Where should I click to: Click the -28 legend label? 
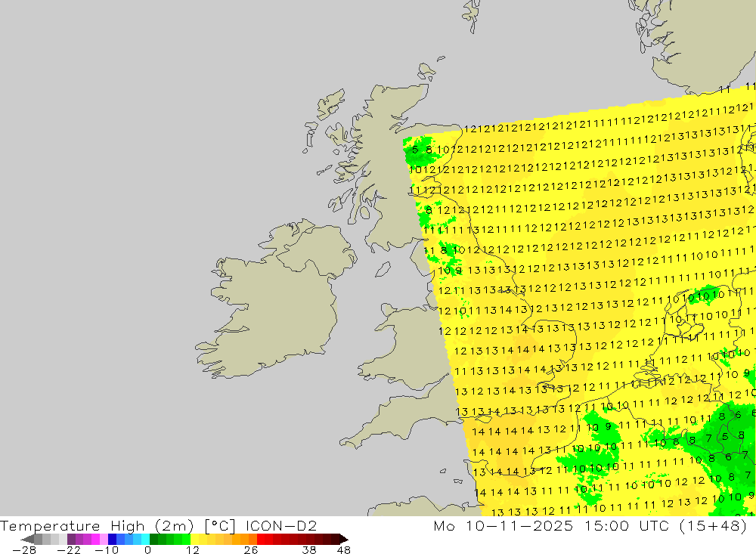pos(24,550)
